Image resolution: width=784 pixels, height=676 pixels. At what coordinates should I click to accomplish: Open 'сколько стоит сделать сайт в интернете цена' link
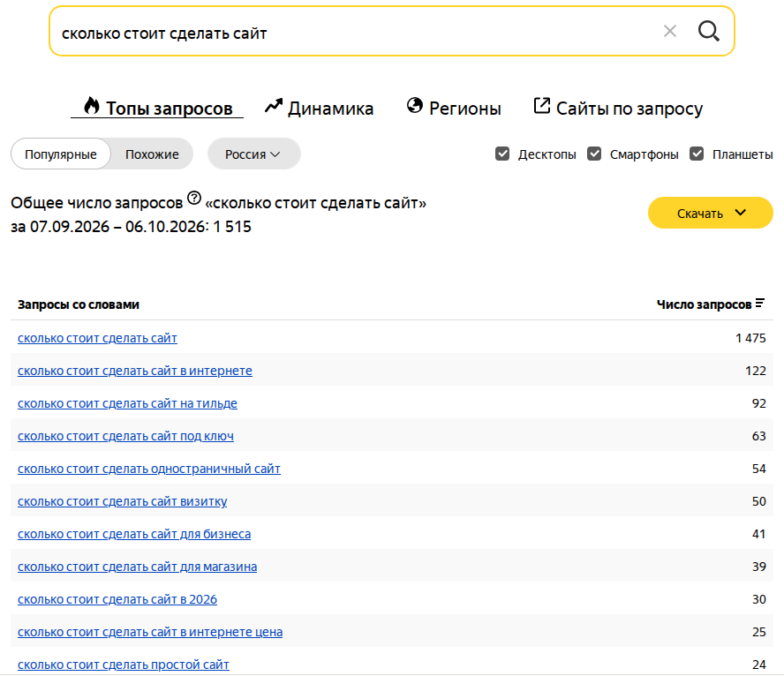[x=150, y=632]
